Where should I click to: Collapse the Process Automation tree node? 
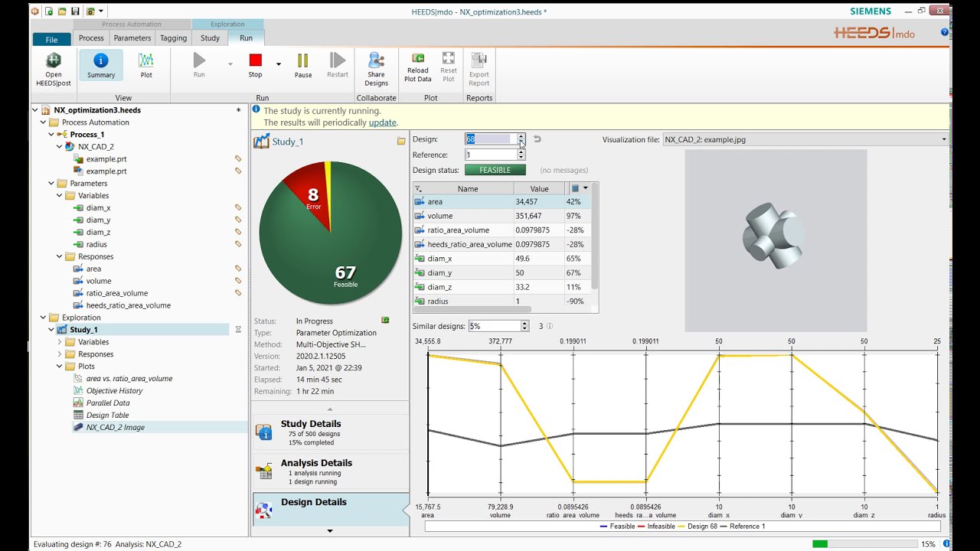click(x=43, y=122)
